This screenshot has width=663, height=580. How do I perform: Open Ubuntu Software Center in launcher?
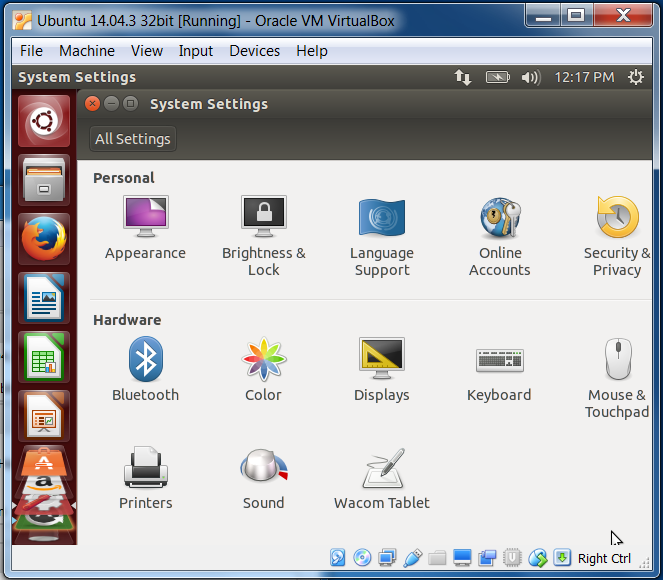pyautogui.click(x=44, y=462)
